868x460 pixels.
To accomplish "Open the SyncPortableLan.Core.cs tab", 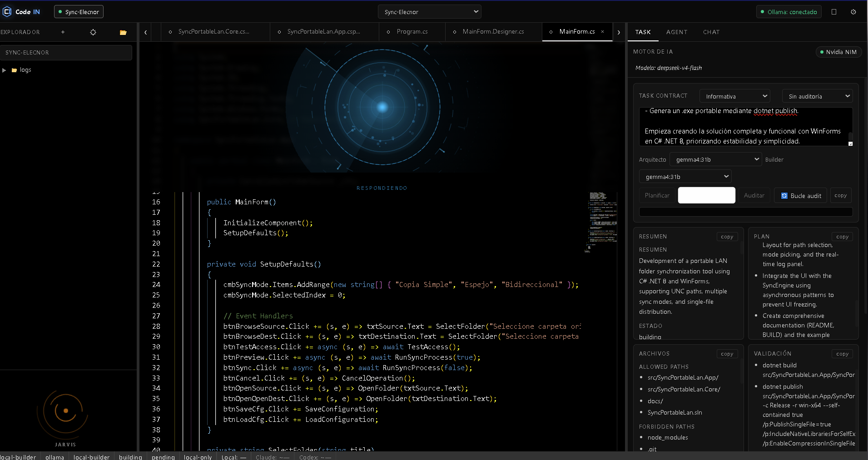I will [215, 32].
